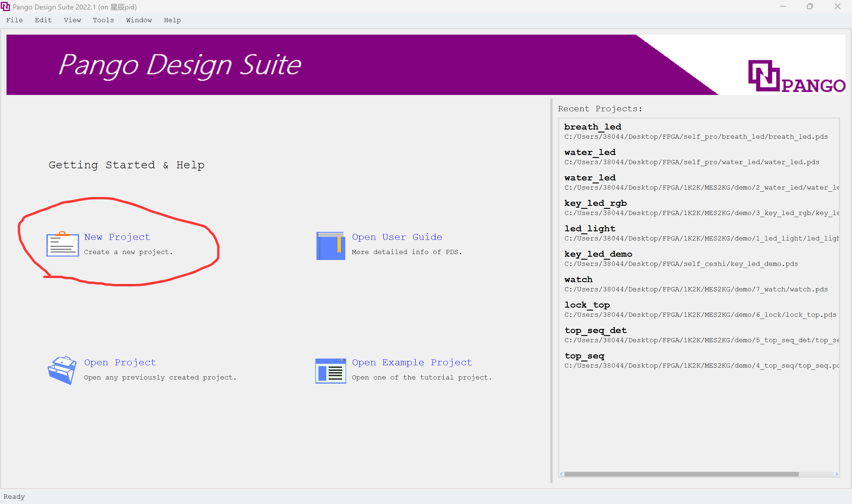Click the Open Example Project page icon
The image size is (852, 504).
pos(330,371)
